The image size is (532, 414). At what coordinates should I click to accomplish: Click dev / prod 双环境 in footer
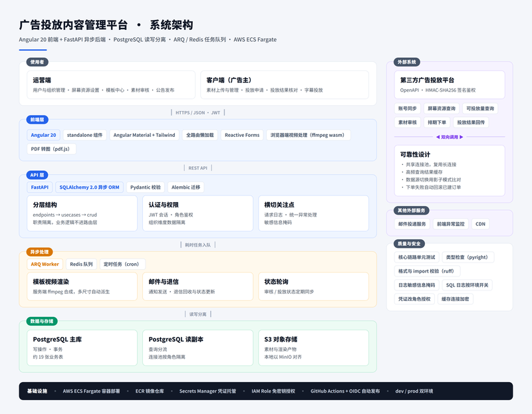tap(414, 391)
